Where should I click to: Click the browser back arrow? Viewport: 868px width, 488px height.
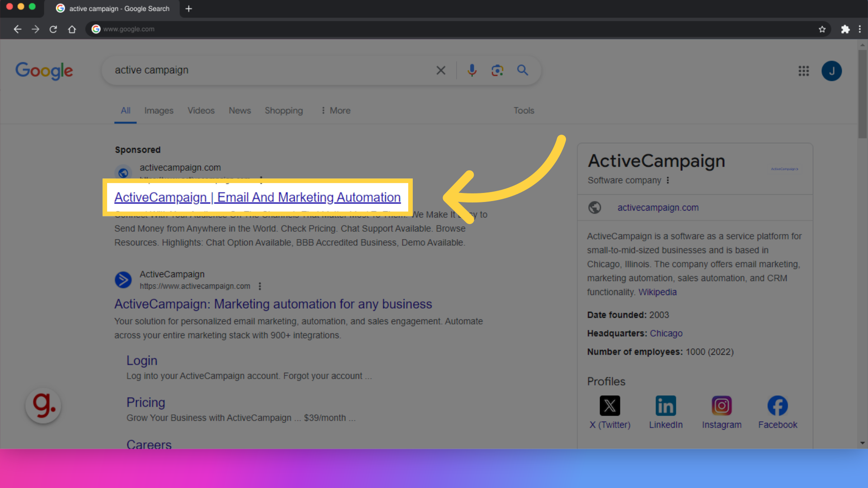18,29
